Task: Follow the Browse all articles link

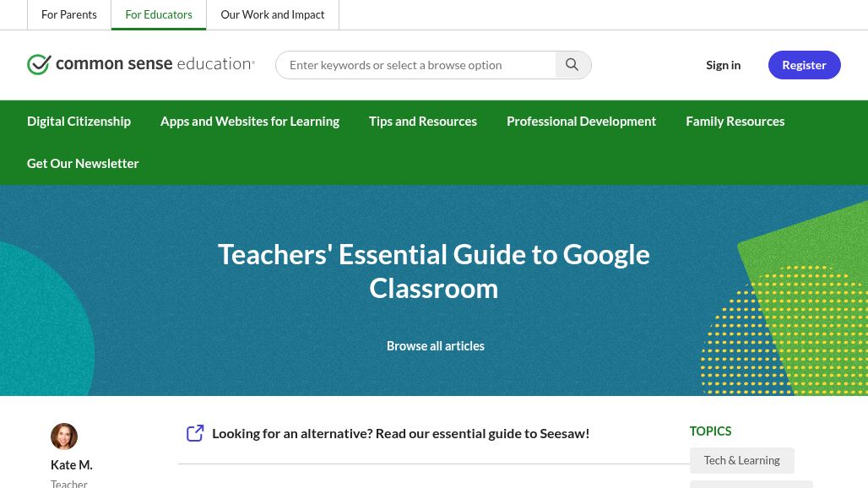Action: pos(435,346)
